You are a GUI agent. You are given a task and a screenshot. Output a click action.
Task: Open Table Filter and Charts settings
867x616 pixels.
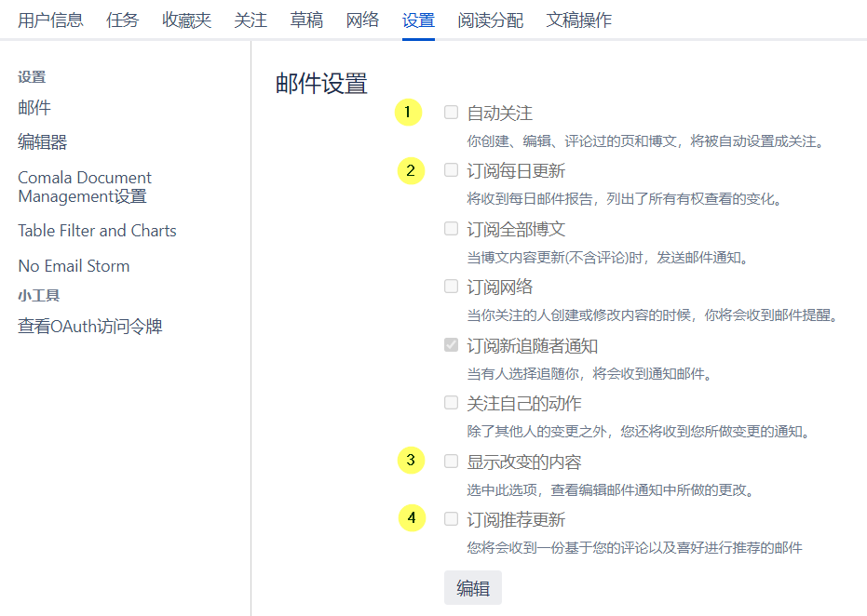click(97, 231)
